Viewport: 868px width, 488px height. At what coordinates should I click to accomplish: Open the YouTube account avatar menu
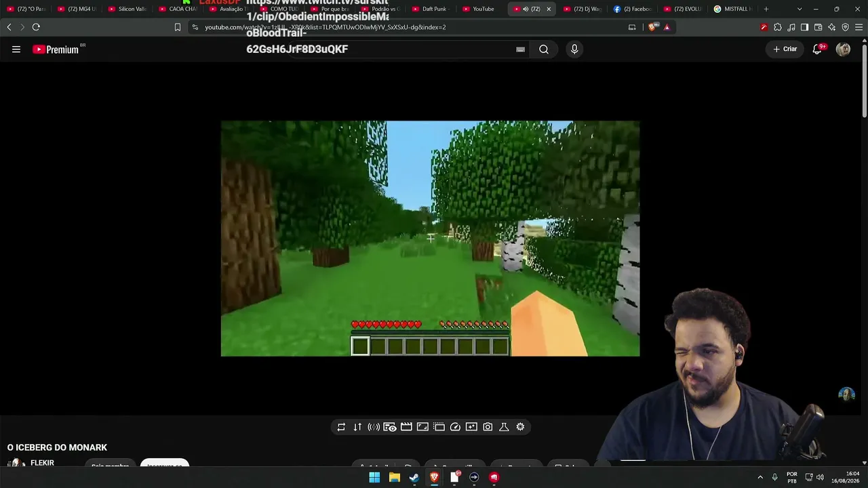click(843, 49)
